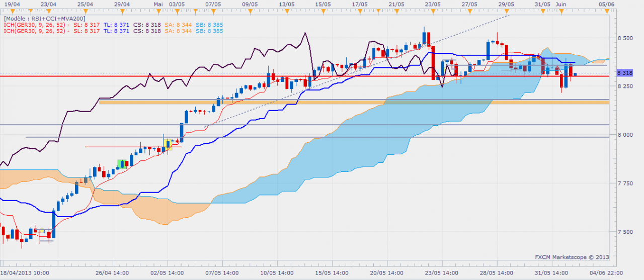The width and height of the screenshot is (644, 280).
Task: Click the orange day marker under 03/05
Action: [177, 11]
